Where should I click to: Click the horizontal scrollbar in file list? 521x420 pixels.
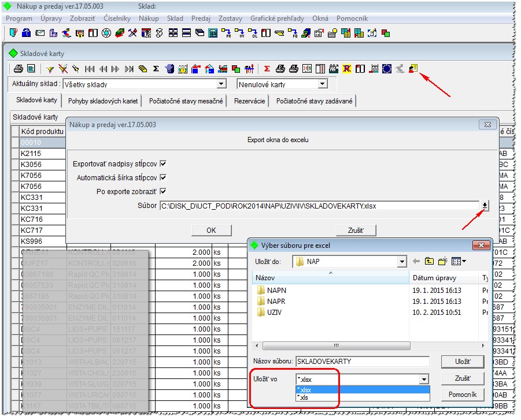(336, 345)
